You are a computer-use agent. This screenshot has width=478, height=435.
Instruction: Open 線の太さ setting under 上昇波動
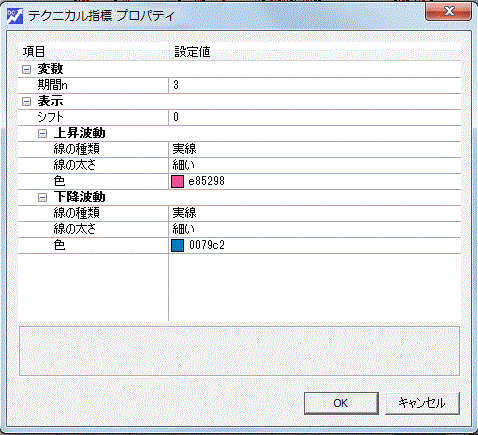[315, 165]
